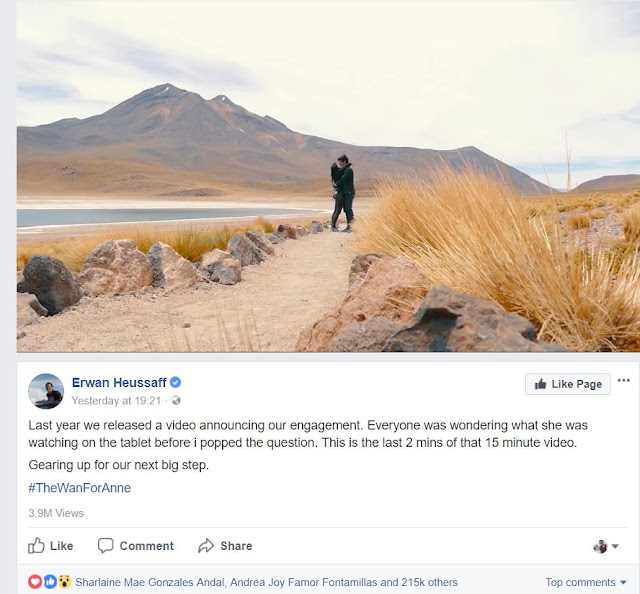640x594 pixels.
Task: Click the Comment speech bubble icon
Action: click(x=105, y=545)
